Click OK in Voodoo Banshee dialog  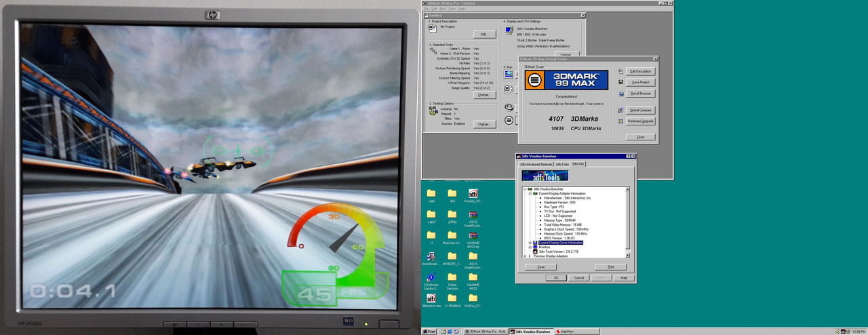pyautogui.click(x=556, y=277)
